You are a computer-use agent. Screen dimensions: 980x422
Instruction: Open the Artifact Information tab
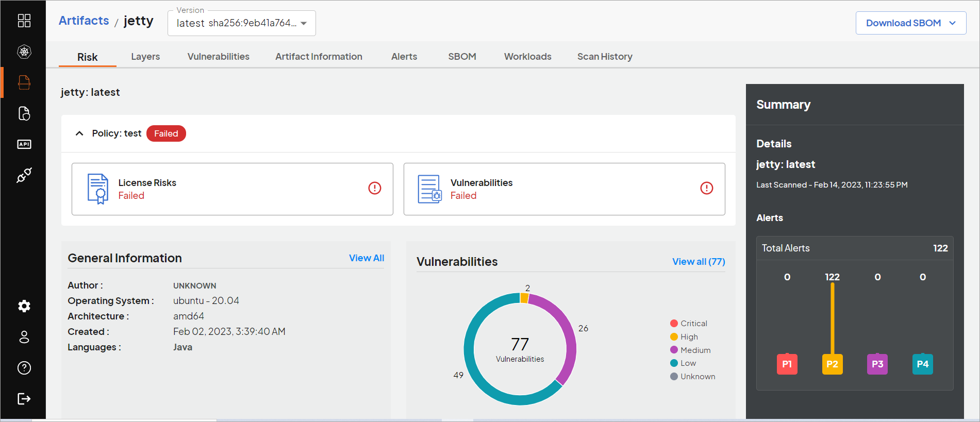click(319, 57)
